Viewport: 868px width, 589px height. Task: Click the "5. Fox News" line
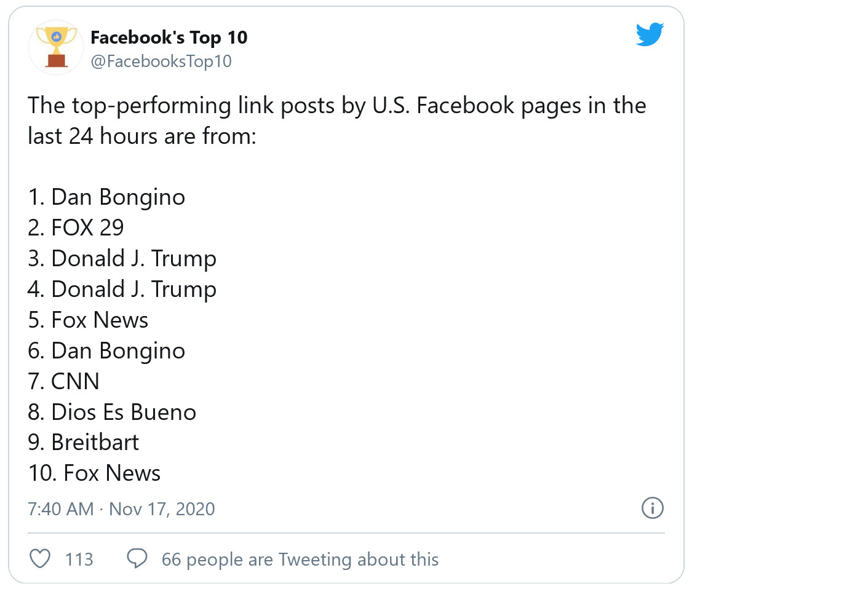point(88,320)
